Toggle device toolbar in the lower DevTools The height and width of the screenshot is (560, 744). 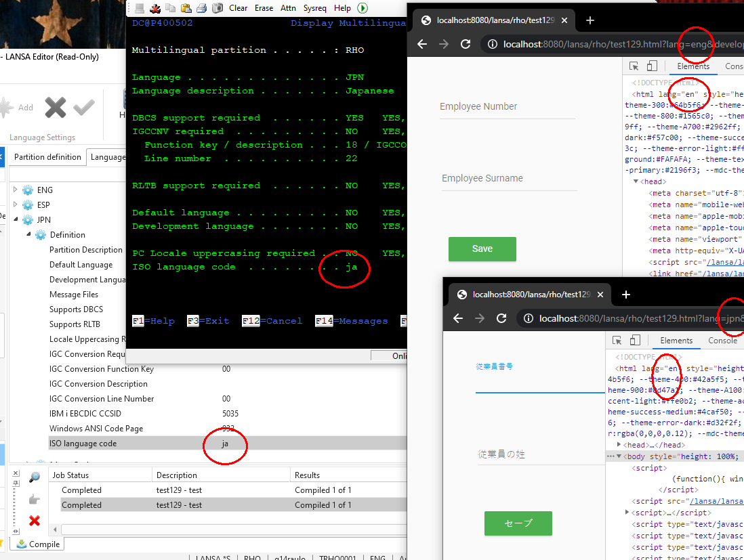coord(635,340)
